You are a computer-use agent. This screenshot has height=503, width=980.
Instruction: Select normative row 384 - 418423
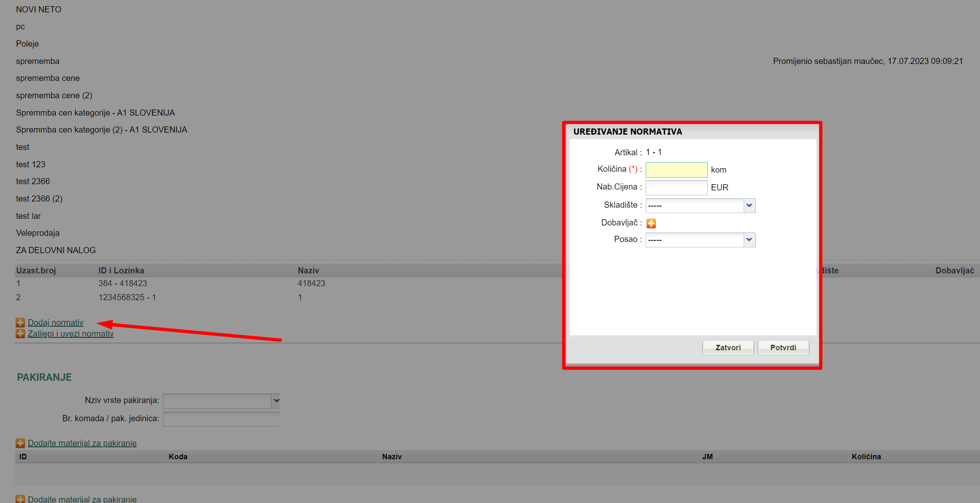pyautogui.click(x=123, y=283)
